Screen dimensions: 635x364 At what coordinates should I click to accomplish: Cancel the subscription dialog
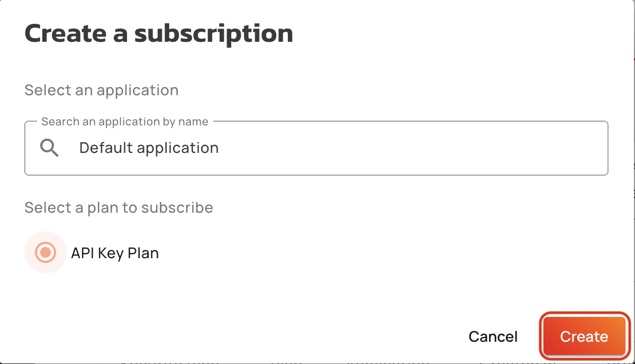pyautogui.click(x=493, y=336)
